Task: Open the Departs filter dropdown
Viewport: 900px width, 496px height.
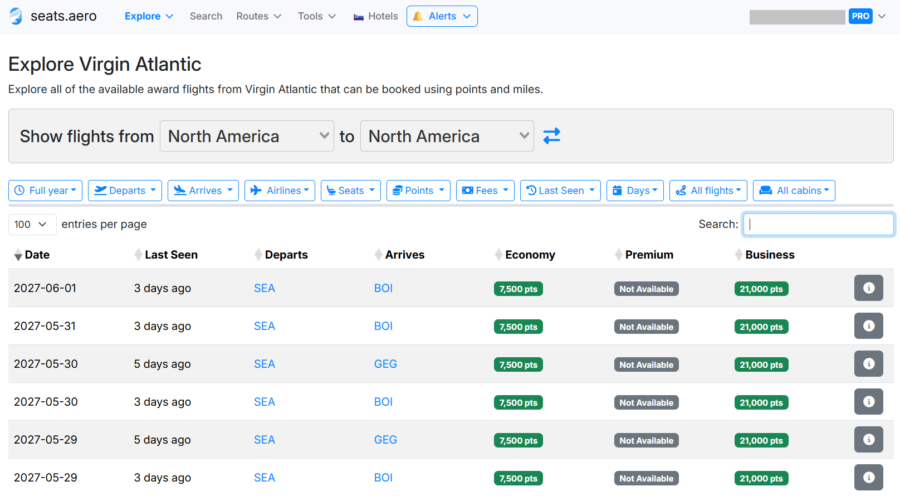Action: [125, 191]
